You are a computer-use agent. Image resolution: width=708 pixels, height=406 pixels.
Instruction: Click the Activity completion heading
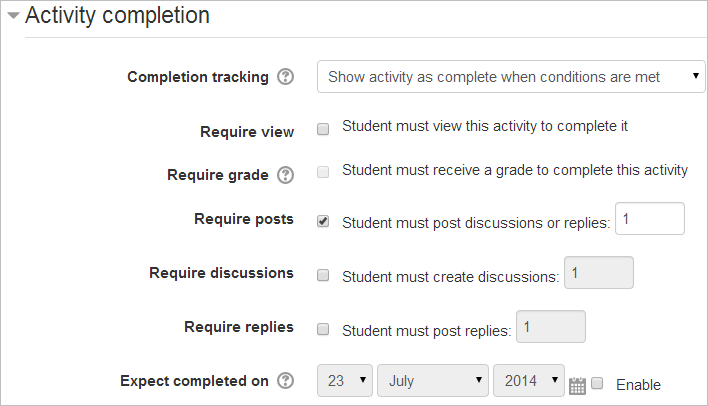pos(117,16)
